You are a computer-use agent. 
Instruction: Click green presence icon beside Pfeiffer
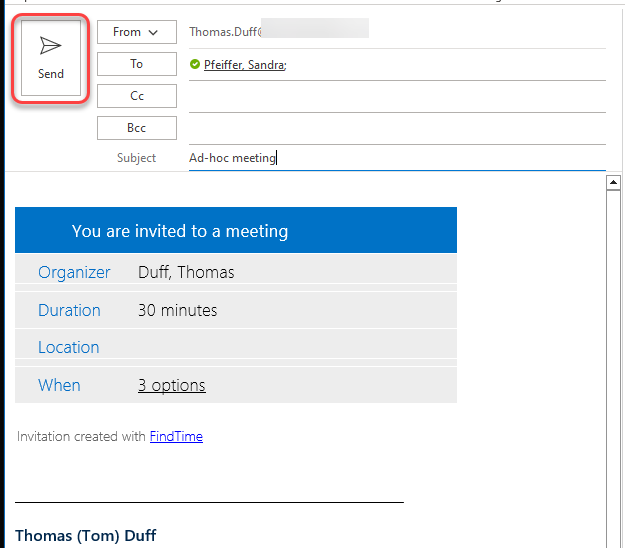195,65
